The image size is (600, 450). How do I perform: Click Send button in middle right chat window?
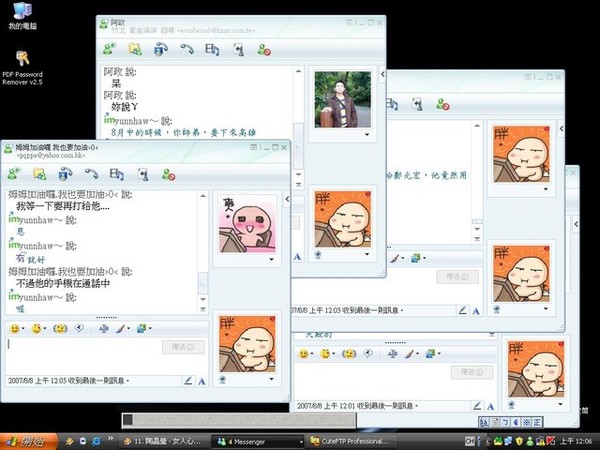pos(457,277)
